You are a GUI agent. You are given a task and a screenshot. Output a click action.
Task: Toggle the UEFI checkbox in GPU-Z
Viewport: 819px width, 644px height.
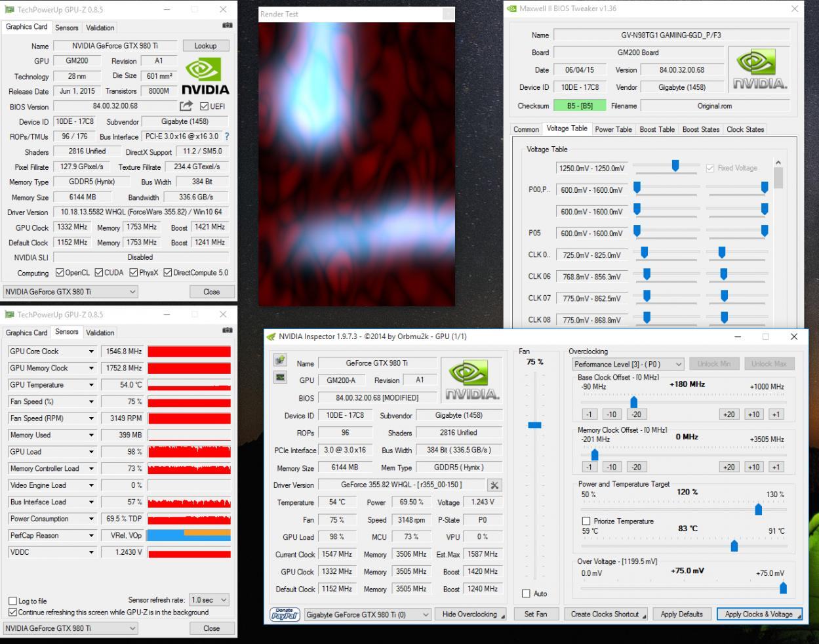tap(204, 106)
